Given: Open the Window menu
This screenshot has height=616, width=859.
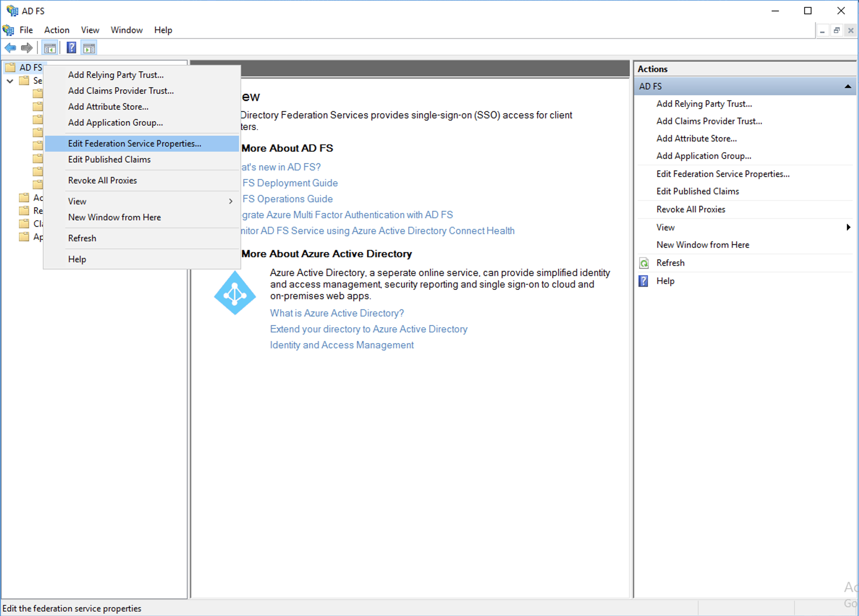Looking at the screenshot, I should [126, 30].
